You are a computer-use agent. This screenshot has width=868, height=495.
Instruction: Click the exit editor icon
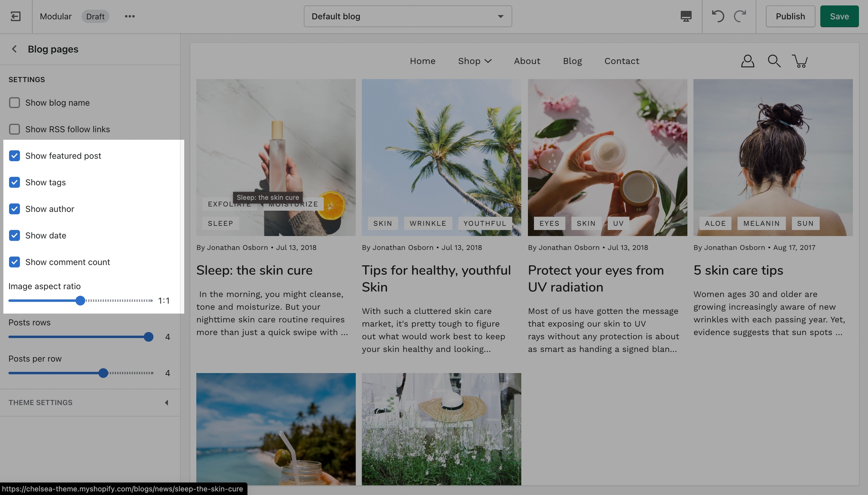coord(15,16)
